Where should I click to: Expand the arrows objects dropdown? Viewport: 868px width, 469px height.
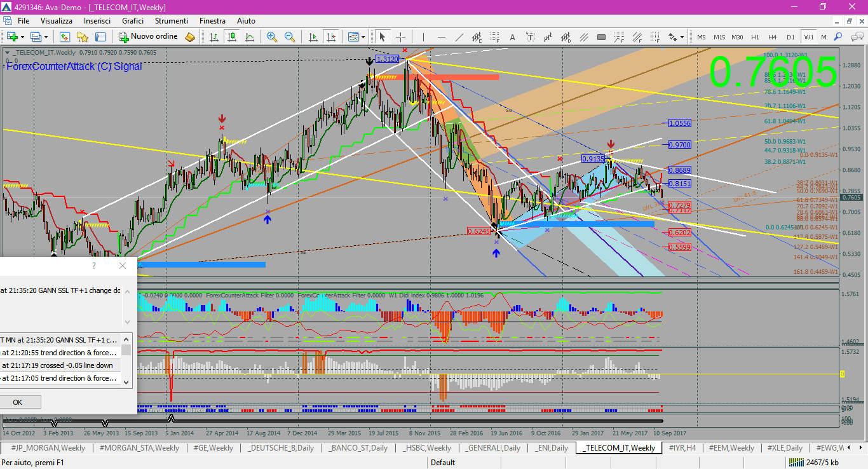tap(682, 37)
